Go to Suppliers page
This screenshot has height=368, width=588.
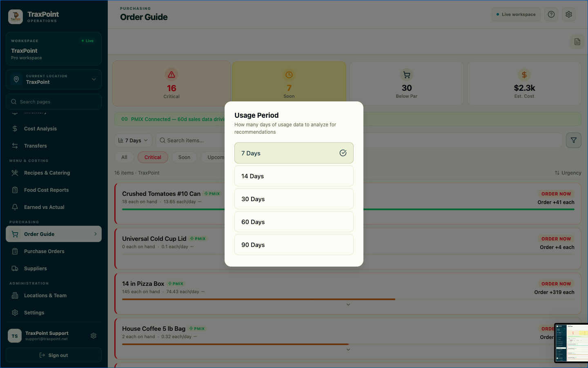(53, 269)
